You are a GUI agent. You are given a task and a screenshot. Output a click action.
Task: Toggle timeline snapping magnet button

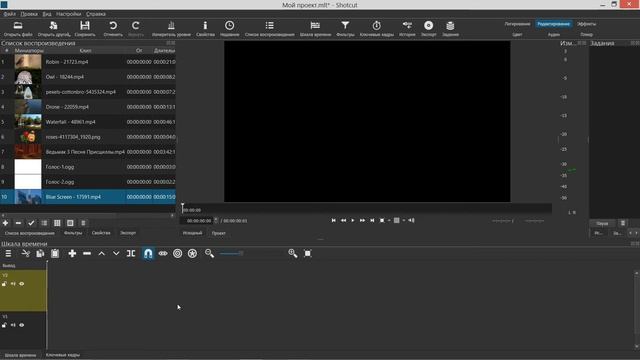coord(148,253)
